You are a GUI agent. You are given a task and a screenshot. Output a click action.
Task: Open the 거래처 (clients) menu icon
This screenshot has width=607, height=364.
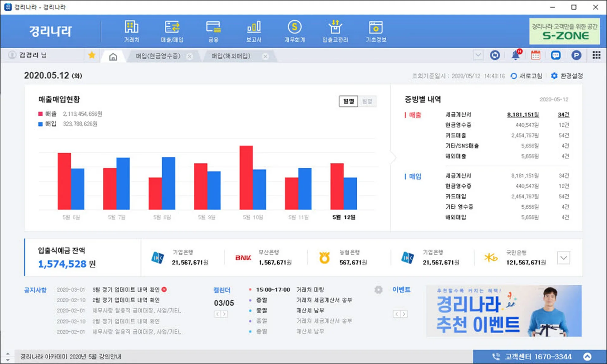(132, 31)
